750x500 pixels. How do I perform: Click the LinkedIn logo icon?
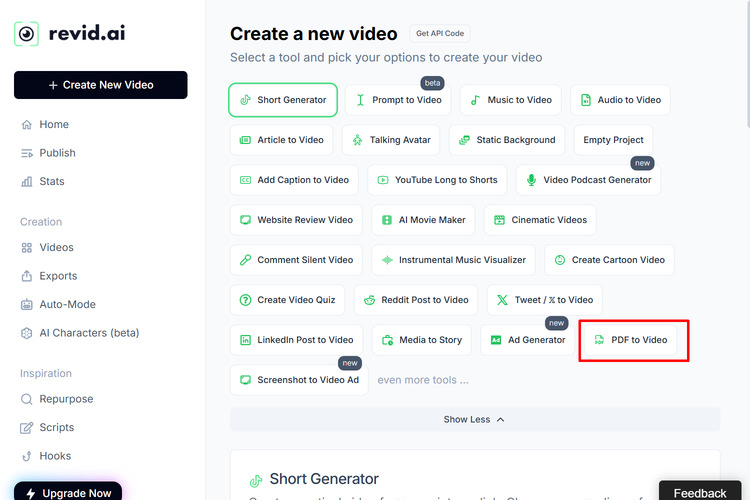point(245,340)
